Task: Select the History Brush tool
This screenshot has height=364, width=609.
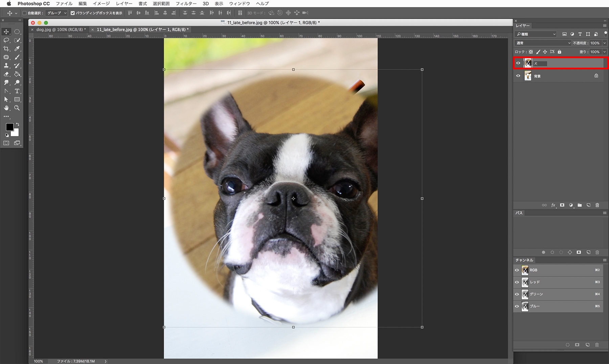Action: click(x=17, y=66)
